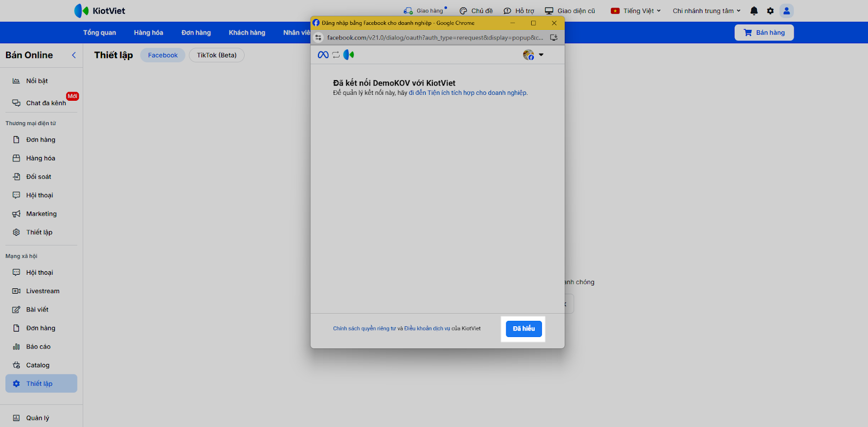Image resolution: width=868 pixels, height=427 pixels.
Task: Open the Tiện ích tích hợp cho doanh nghiệp link
Action: 468,93
